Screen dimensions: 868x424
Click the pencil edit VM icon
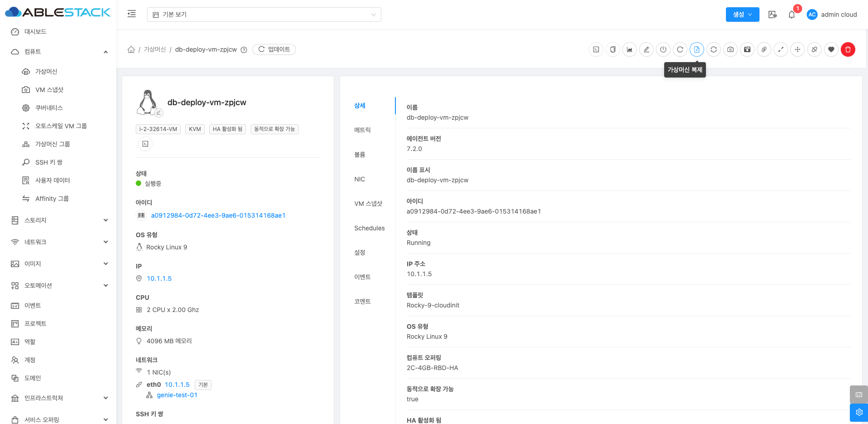pyautogui.click(x=646, y=49)
